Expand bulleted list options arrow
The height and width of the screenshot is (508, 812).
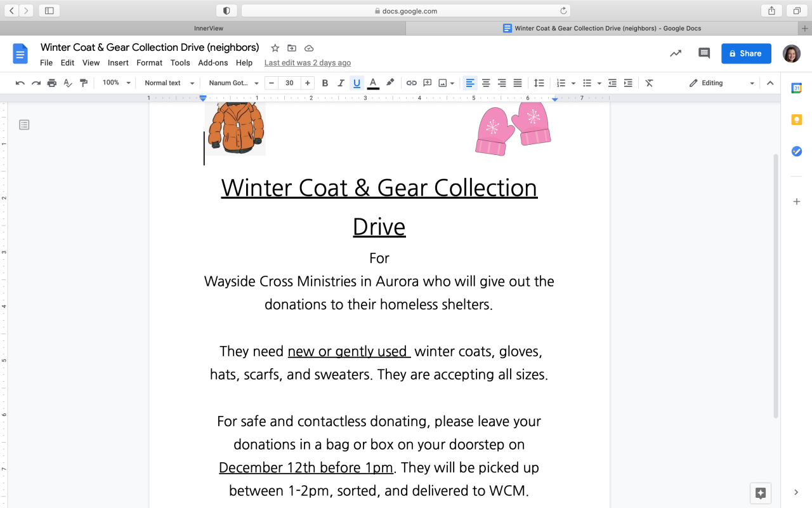[599, 83]
